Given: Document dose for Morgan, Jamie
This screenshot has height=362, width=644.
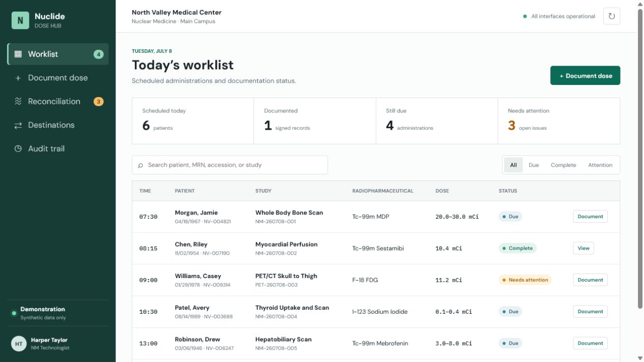Looking at the screenshot, I should point(590,217).
